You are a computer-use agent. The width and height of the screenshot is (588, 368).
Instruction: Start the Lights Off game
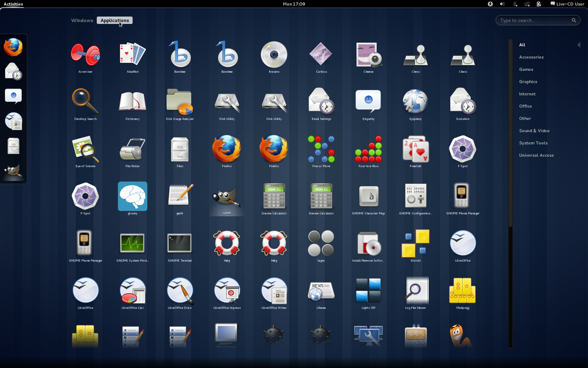pos(368,294)
